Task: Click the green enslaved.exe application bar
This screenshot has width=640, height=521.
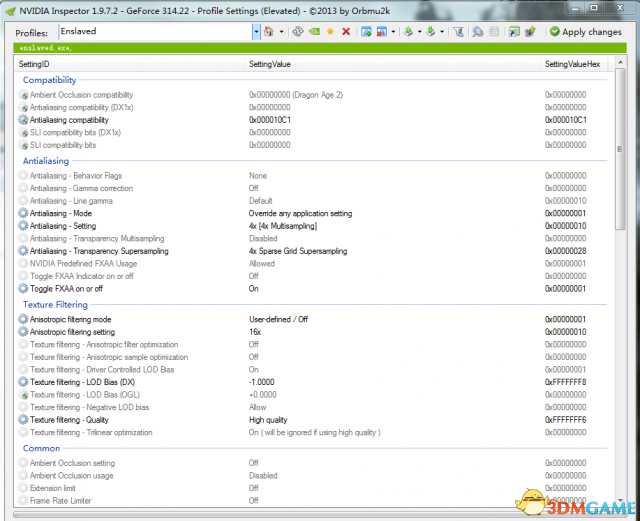Action: pos(320,48)
